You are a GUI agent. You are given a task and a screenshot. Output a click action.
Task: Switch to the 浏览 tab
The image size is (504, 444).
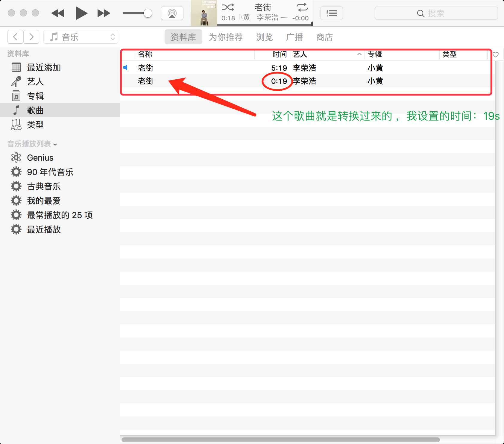pyautogui.click(x=265, y=37)
